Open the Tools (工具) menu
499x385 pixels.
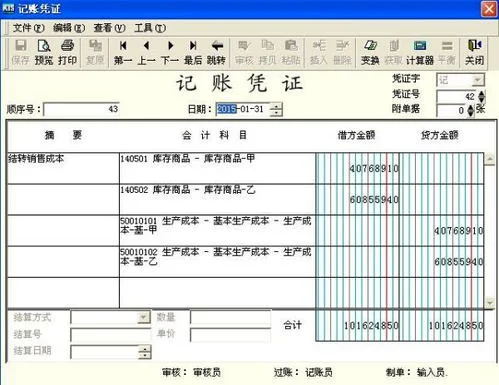point(150,28)
